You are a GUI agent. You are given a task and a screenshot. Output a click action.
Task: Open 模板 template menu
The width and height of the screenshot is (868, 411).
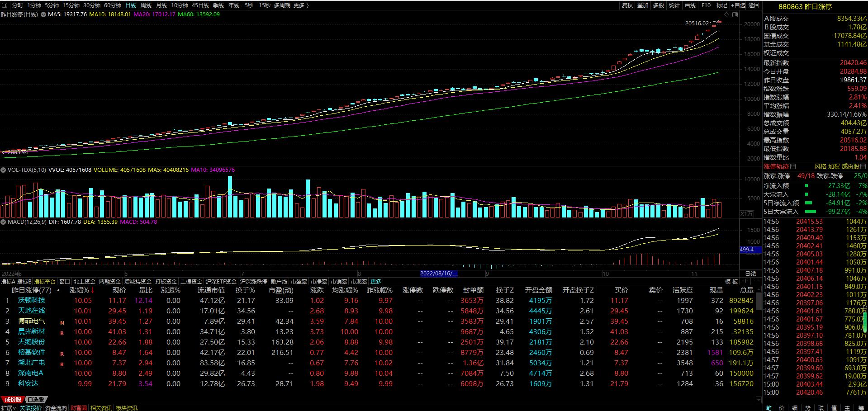(731, 281)
